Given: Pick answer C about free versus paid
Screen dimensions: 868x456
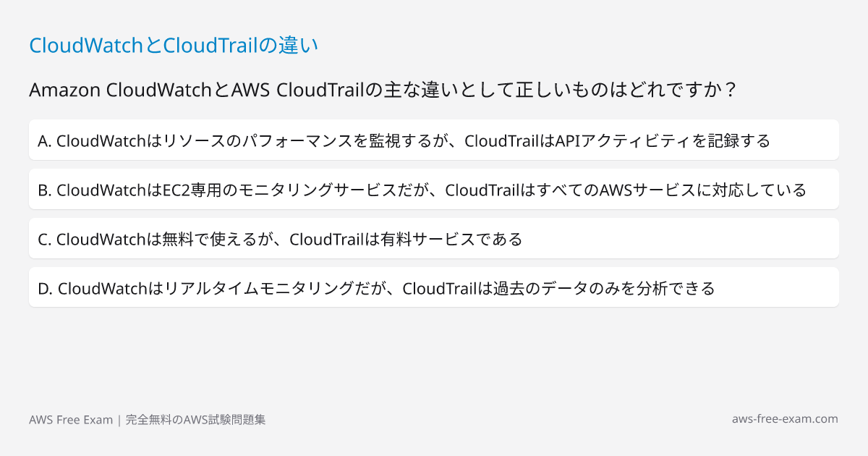Looking at the screenshot, I should point(434,238).
